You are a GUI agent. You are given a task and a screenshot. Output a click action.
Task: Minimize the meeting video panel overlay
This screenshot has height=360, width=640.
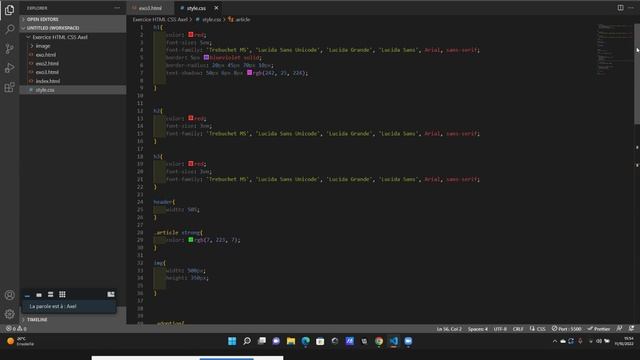(27, 295)
